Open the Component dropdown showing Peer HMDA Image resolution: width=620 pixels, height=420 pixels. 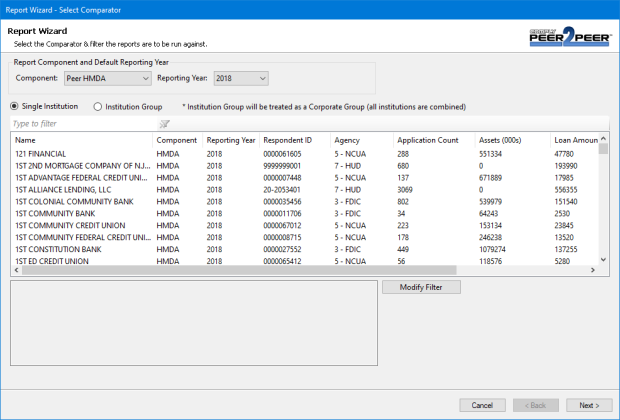[108, 78]
